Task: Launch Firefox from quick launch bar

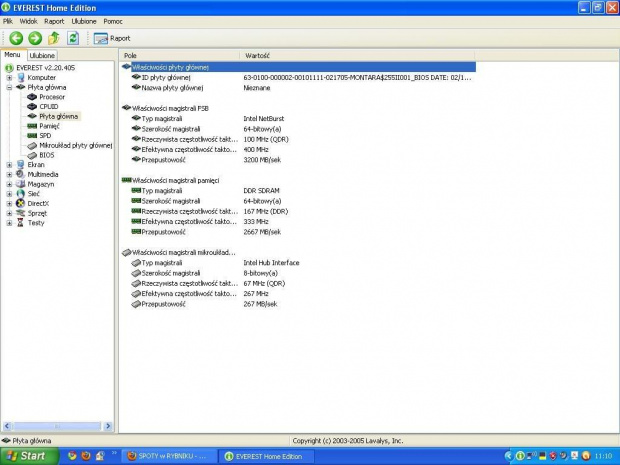Action: (86, 456)
